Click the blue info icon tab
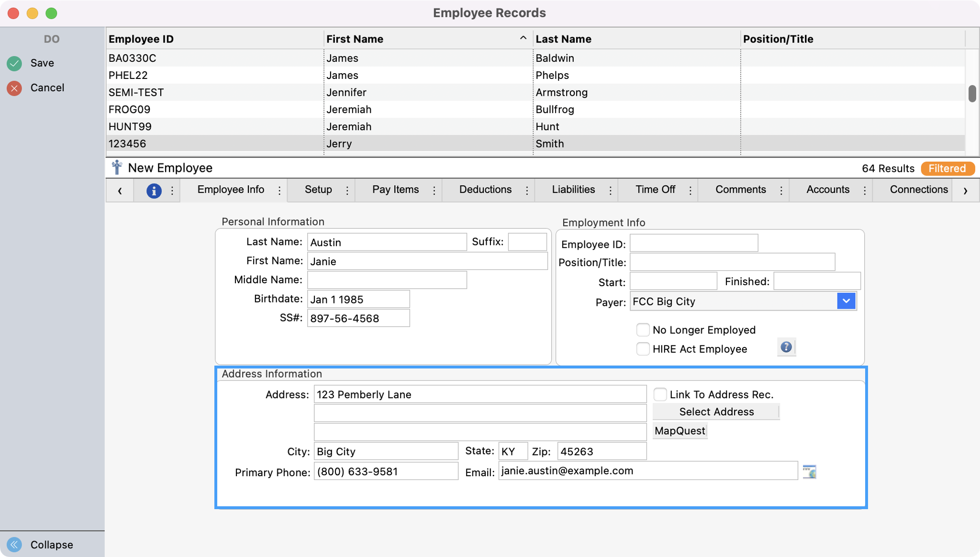980x557 pixels. [x=154, y=190]
